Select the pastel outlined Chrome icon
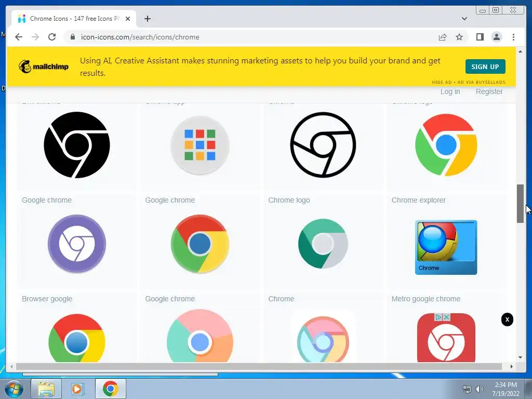The width and height of the screenshot is (532, 399). tap(323, 339)
